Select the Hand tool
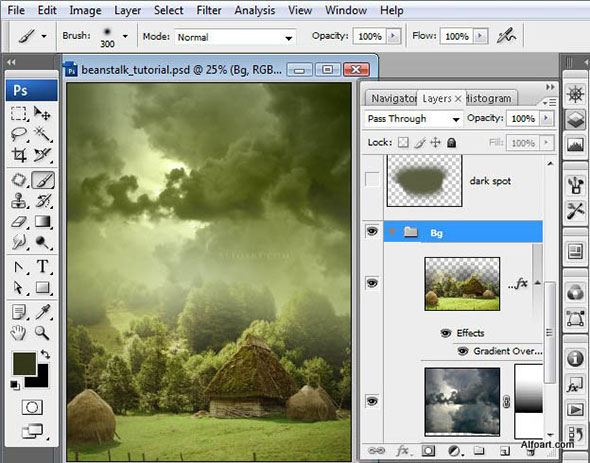This screenshot has width=590, height=463. (x=19, y=333)
